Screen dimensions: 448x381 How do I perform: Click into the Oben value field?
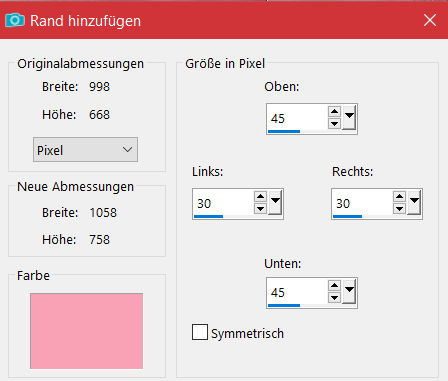297,118
